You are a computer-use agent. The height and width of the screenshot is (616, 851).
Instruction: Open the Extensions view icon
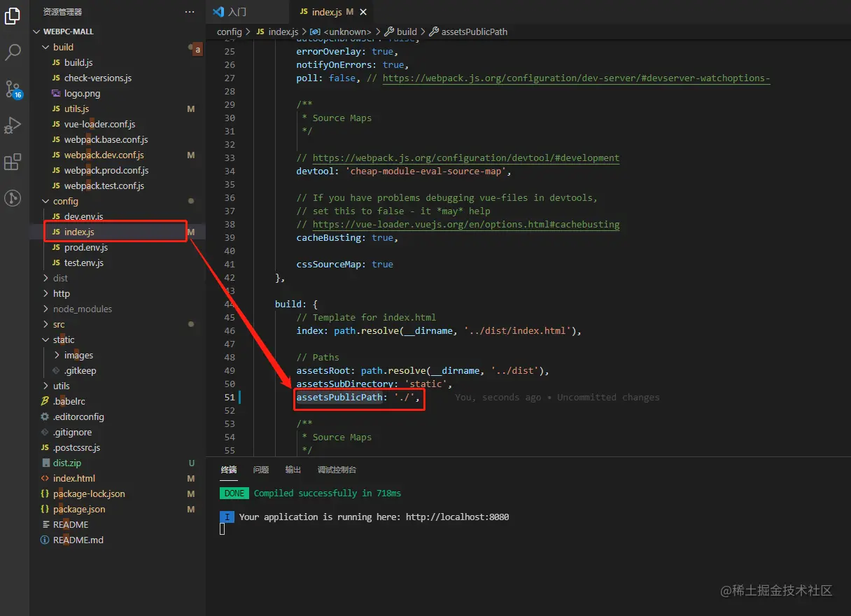click(13, 162)
